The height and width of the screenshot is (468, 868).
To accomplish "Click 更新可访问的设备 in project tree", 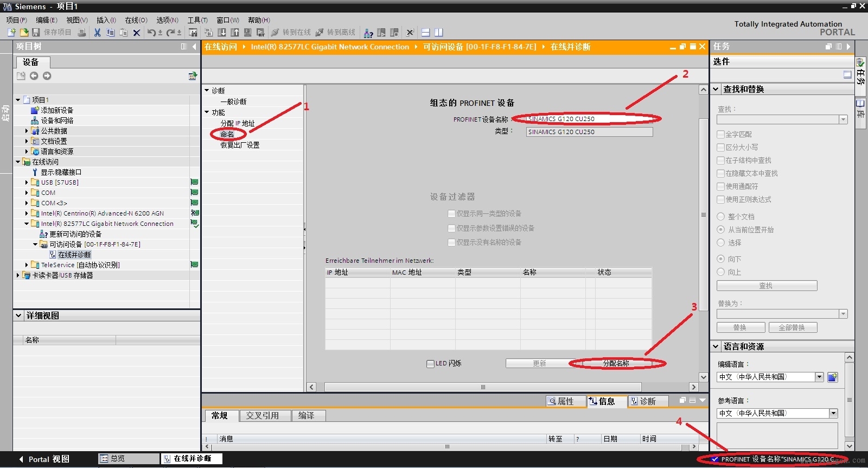I will (x=75, y=234).
